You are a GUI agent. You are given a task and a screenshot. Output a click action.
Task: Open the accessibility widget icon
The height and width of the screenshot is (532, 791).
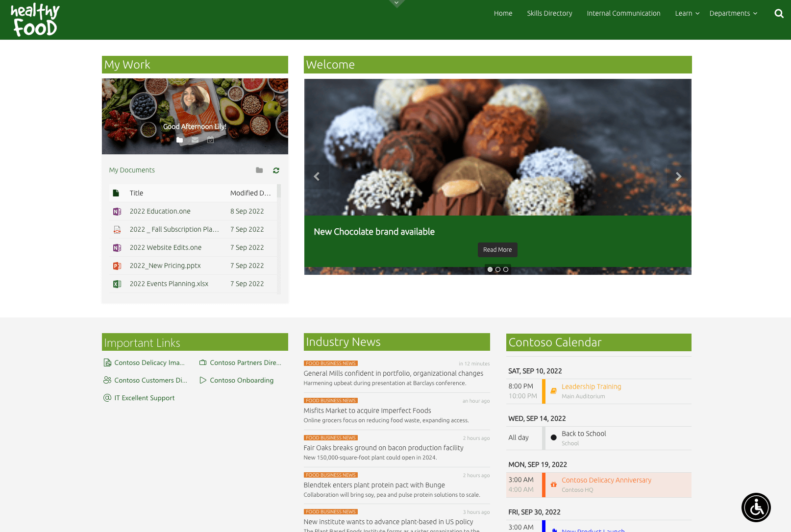pyautogui.click(x=756, y=508)
